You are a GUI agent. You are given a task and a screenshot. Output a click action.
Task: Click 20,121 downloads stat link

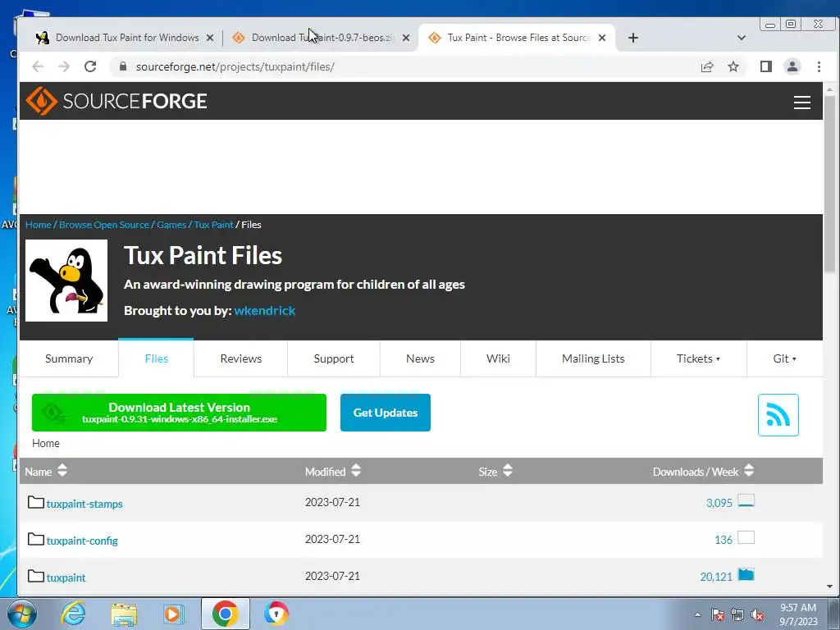715,577
